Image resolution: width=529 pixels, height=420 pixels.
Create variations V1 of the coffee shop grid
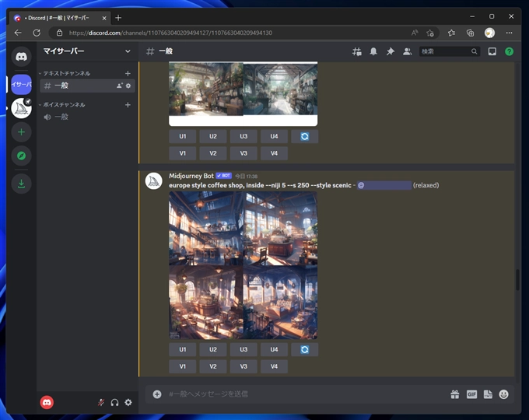coord(183,366)
